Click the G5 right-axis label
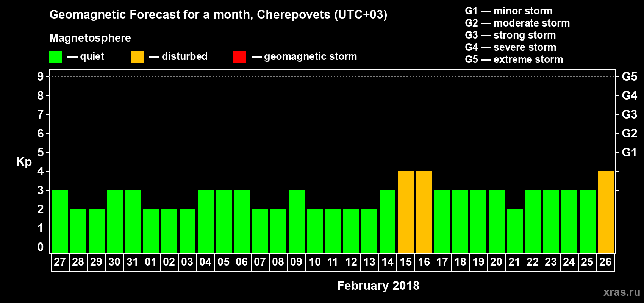 point(630,77)
